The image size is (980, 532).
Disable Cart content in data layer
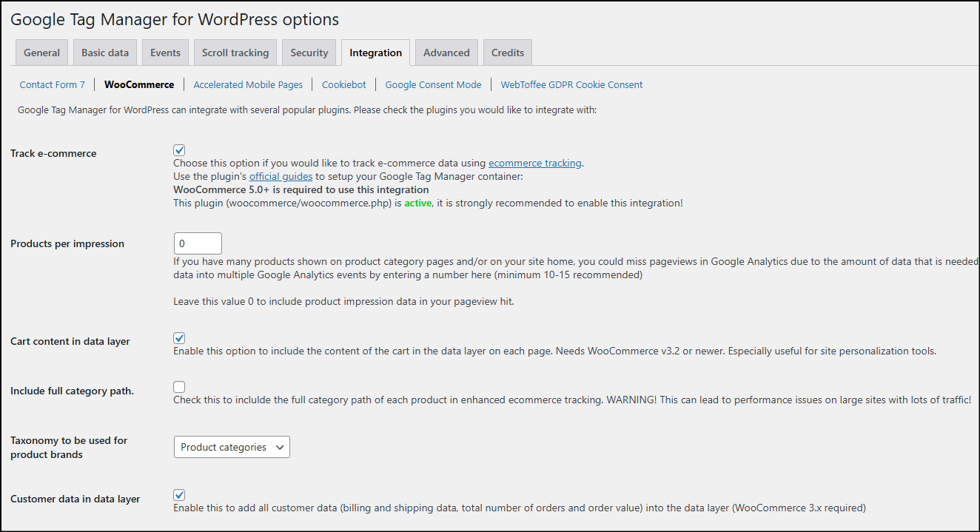[x=179, y=338]
